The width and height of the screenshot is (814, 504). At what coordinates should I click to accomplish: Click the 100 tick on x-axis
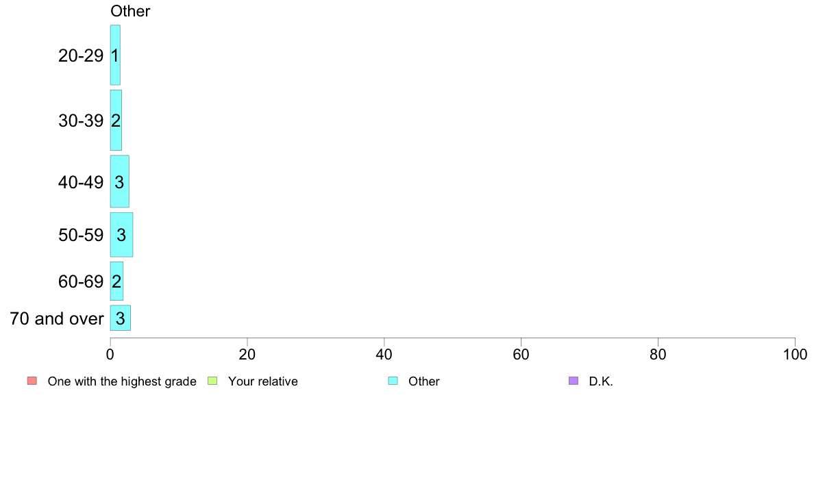coord(795,355)
